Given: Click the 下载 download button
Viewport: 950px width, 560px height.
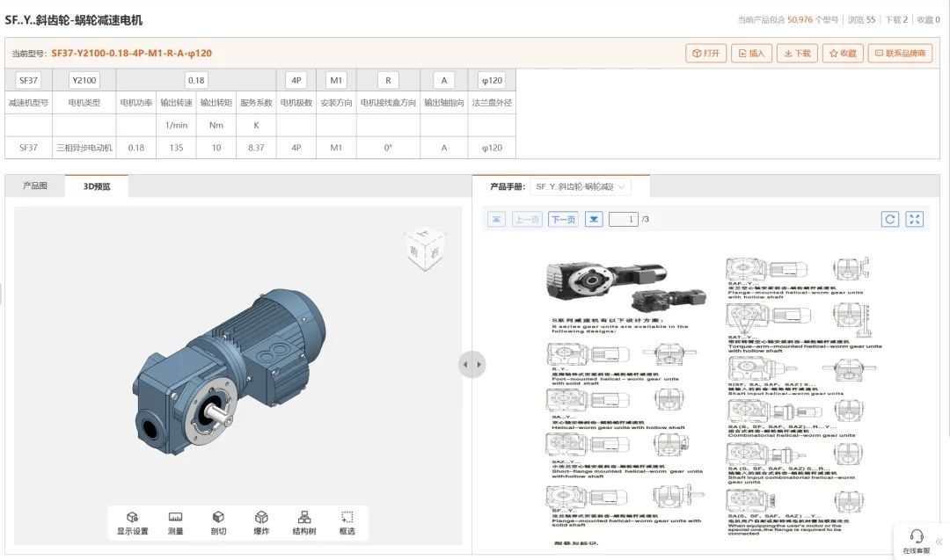Looking at the screenshot, I should tap(797, 54).
